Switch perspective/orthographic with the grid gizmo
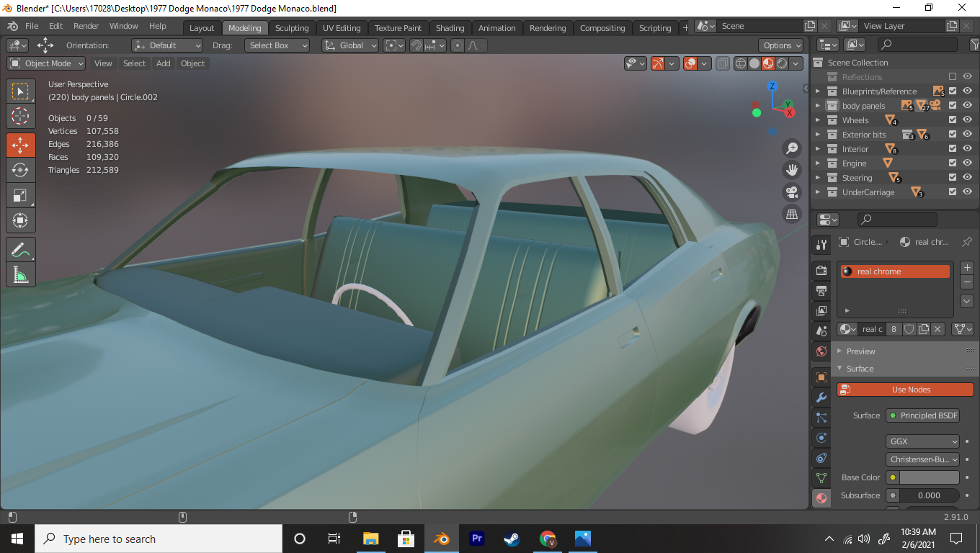This screenshot has height=553, width=980. pyautogui.click(x=792, y=214)
